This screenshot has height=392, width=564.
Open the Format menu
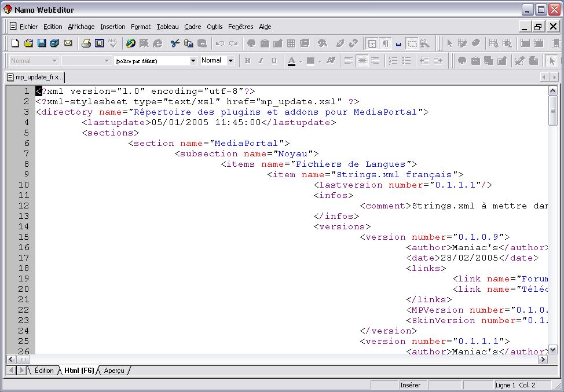(141, 27)
